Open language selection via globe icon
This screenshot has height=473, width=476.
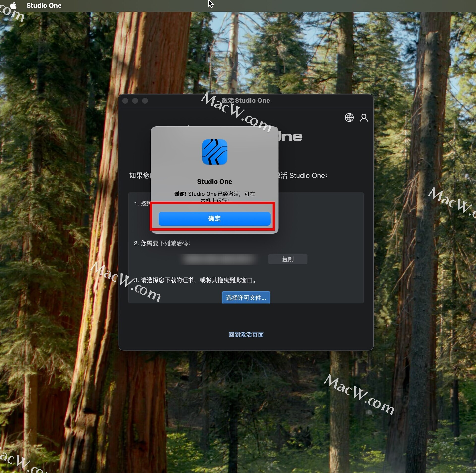click(x=349, y=117)
